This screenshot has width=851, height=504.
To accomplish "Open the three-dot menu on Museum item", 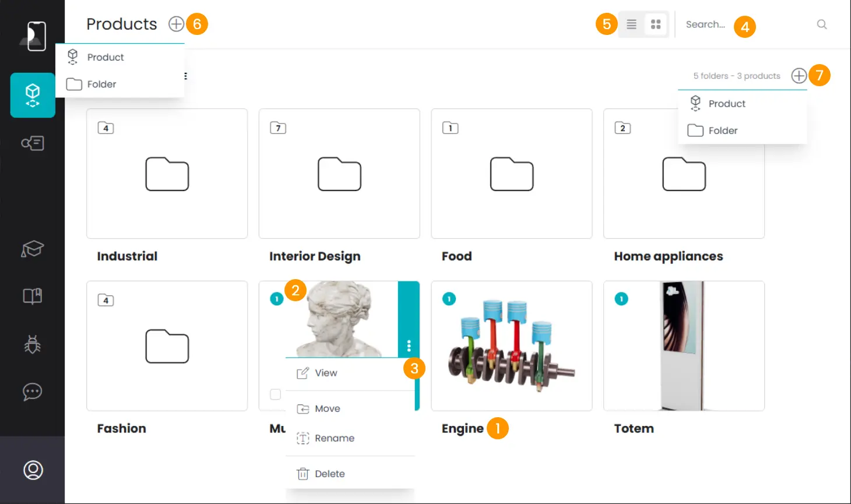I will coord(409,346).
